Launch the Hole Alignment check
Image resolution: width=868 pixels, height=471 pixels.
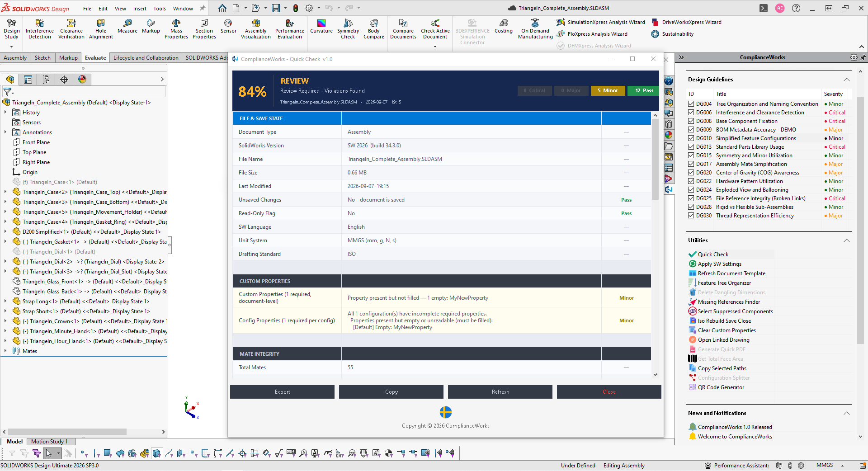pyautogui.click(x=101, y=29)
